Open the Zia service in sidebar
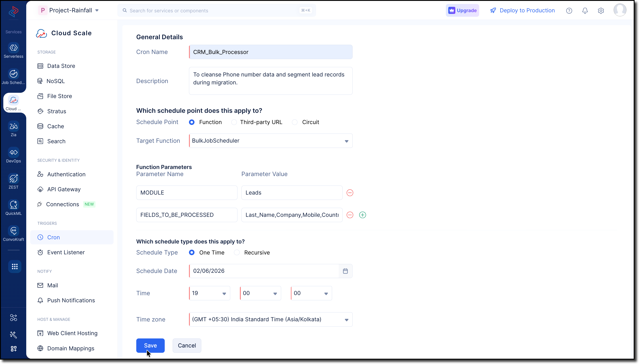Screen dimensions: 639x364 [x=13, y=126]
